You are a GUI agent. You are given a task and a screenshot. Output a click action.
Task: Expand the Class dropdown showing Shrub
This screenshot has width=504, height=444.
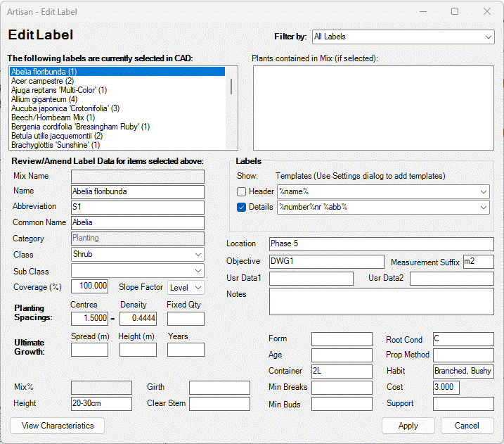pos(137,254)
